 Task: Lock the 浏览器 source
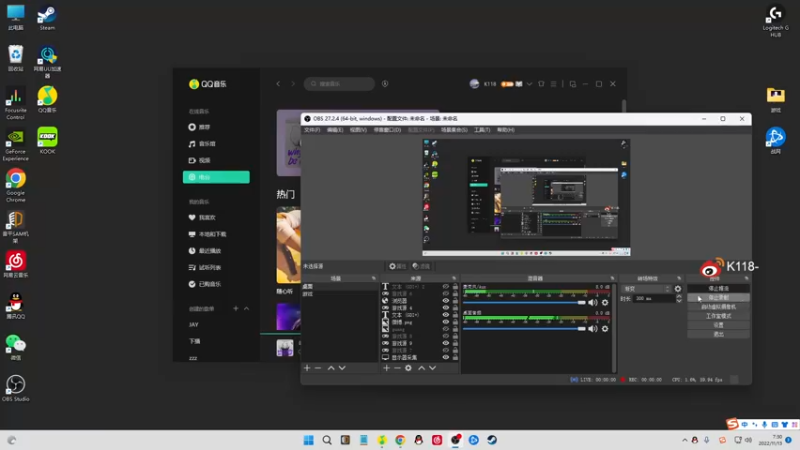coord(455,301)
